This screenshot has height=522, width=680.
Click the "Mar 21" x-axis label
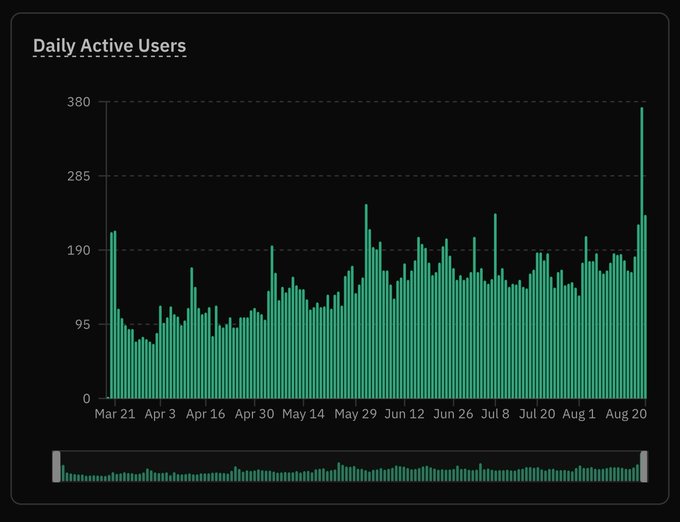(x=115, y=414)
